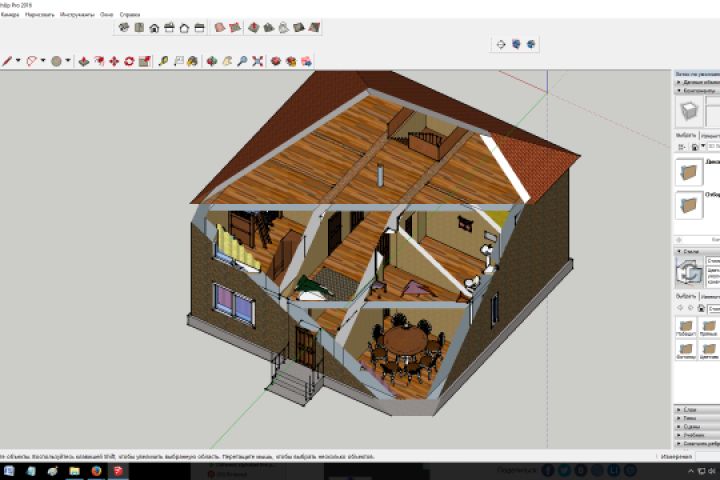Select the Line pencil tool
This screenshot has width=720, height=480.
(x=7, y=61)
